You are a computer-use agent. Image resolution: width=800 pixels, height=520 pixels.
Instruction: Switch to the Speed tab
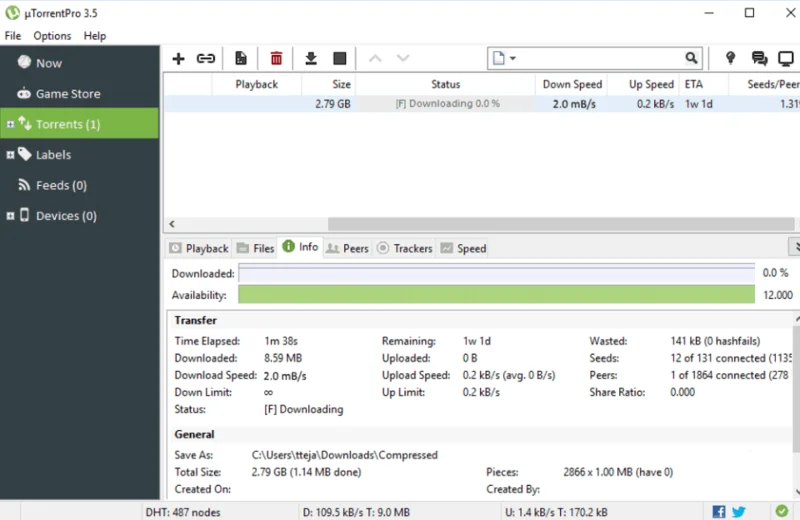point(463,249)
